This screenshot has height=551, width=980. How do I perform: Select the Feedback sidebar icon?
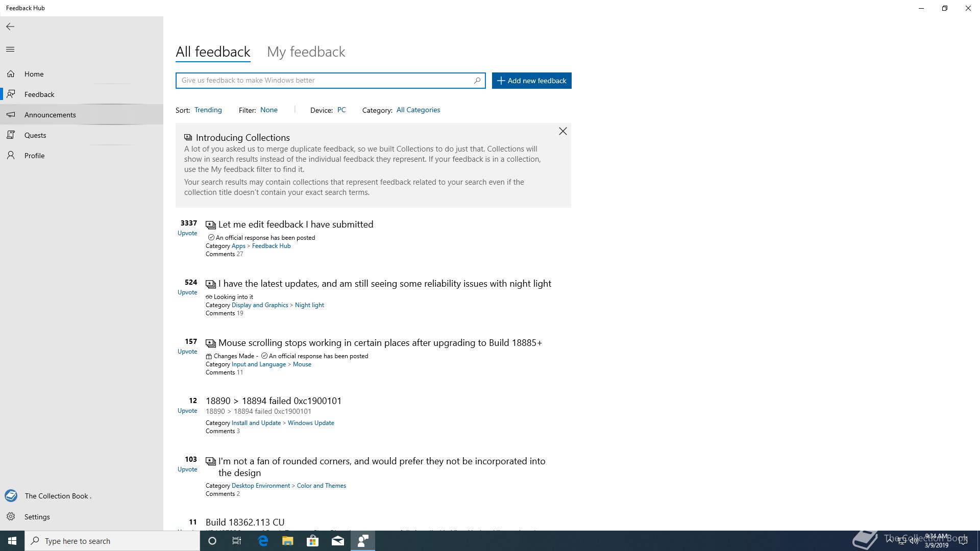coord(11,94)
